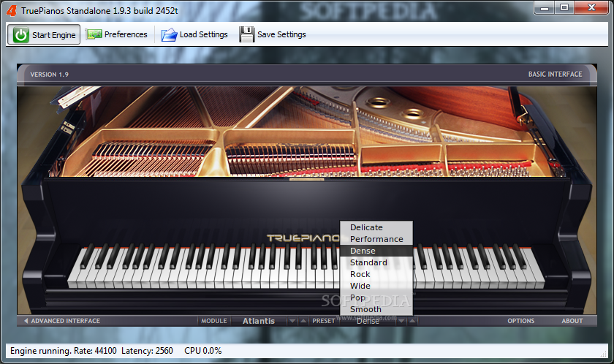Choose the Smooth preset
614x364 pixels.
click(376, 309)
